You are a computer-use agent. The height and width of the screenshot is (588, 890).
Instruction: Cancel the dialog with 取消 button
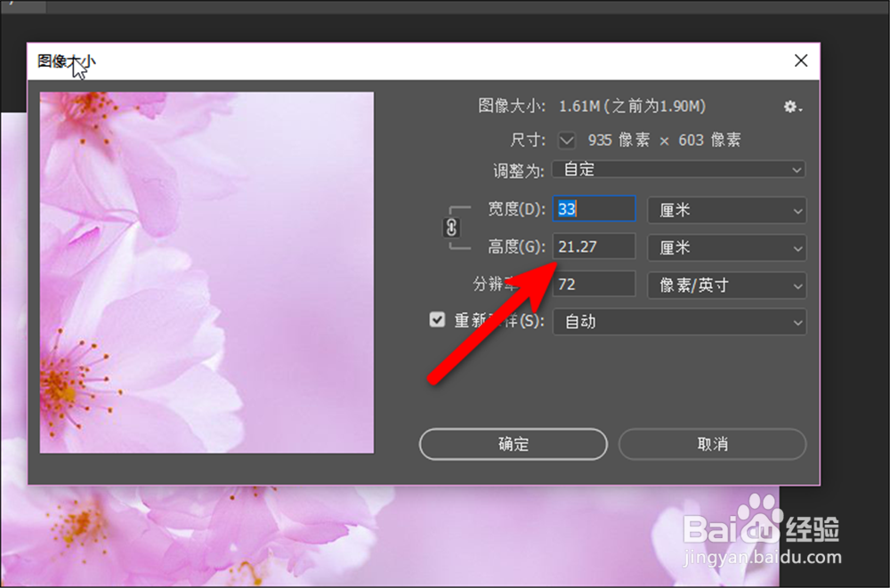coord(712,444)
